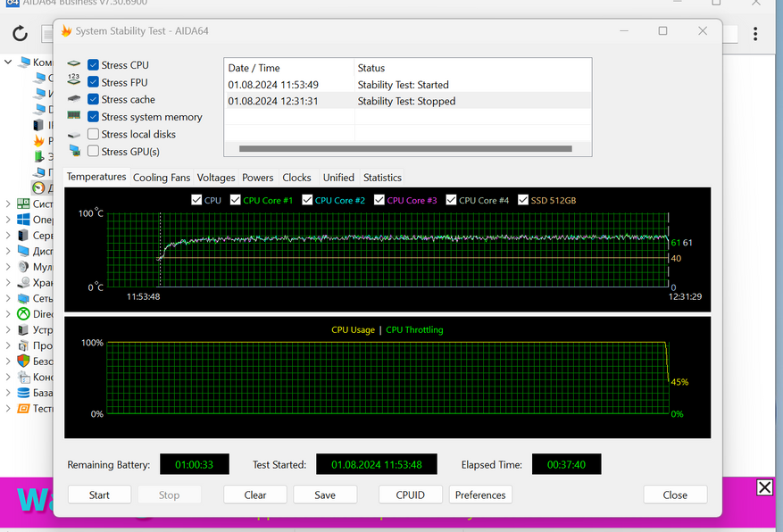783x532 pixels.
Task: Click the security shield icon in tree
Action: 23,362
